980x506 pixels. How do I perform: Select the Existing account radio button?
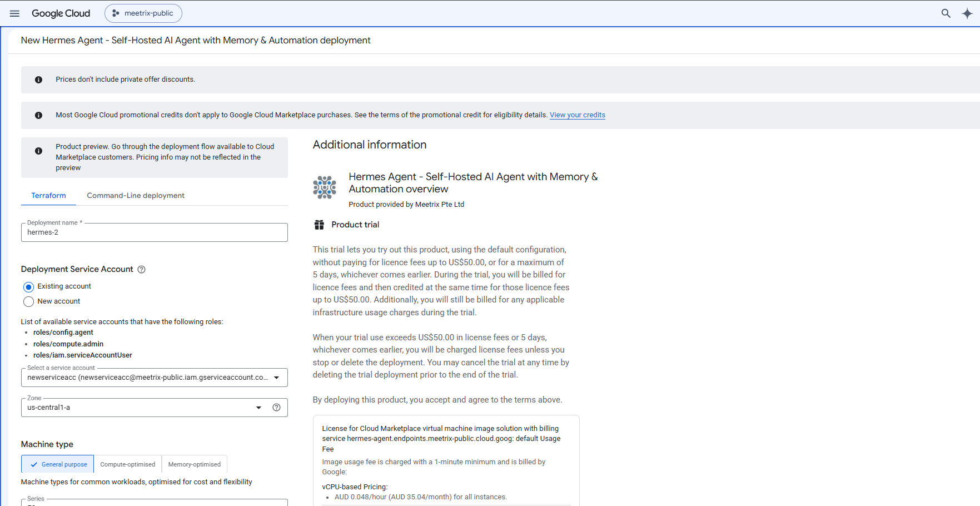coord(29,287)
